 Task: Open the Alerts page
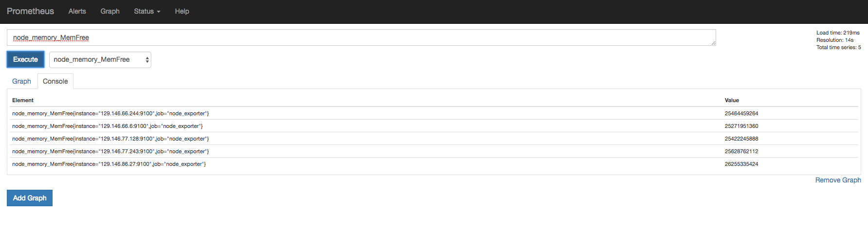point(77,11)
